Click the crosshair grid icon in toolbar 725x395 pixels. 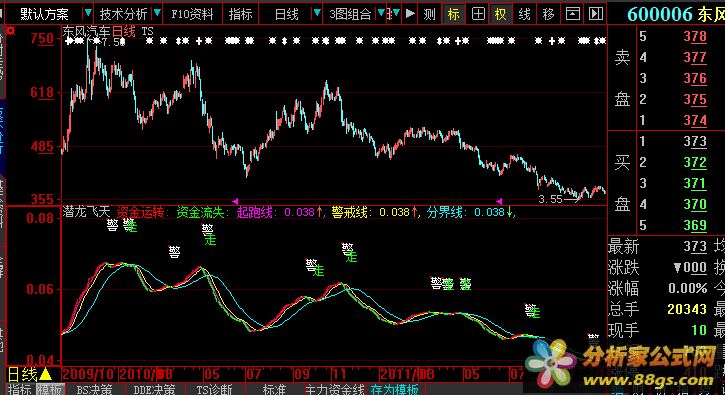(x=478, y=14)
